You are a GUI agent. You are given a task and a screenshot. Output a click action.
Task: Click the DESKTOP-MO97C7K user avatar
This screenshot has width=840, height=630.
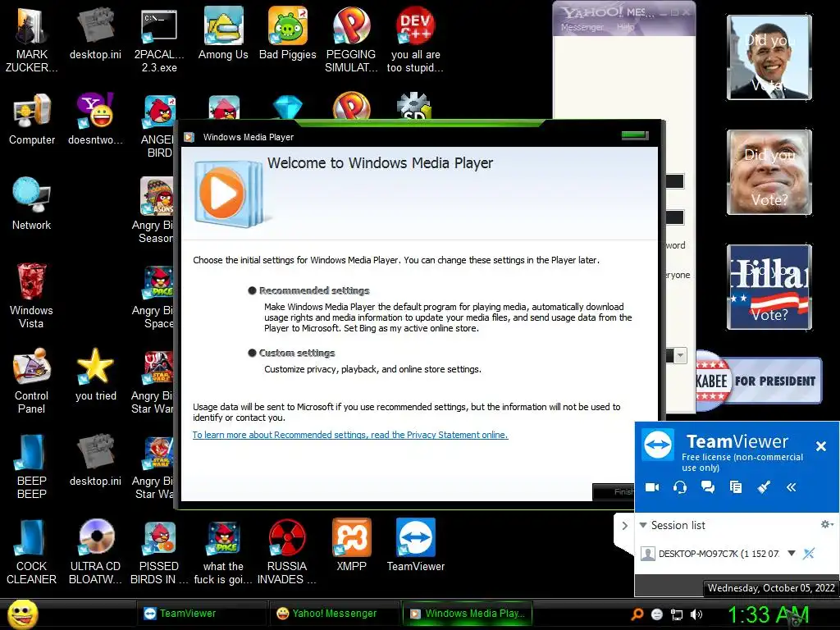tap(648, 554)
